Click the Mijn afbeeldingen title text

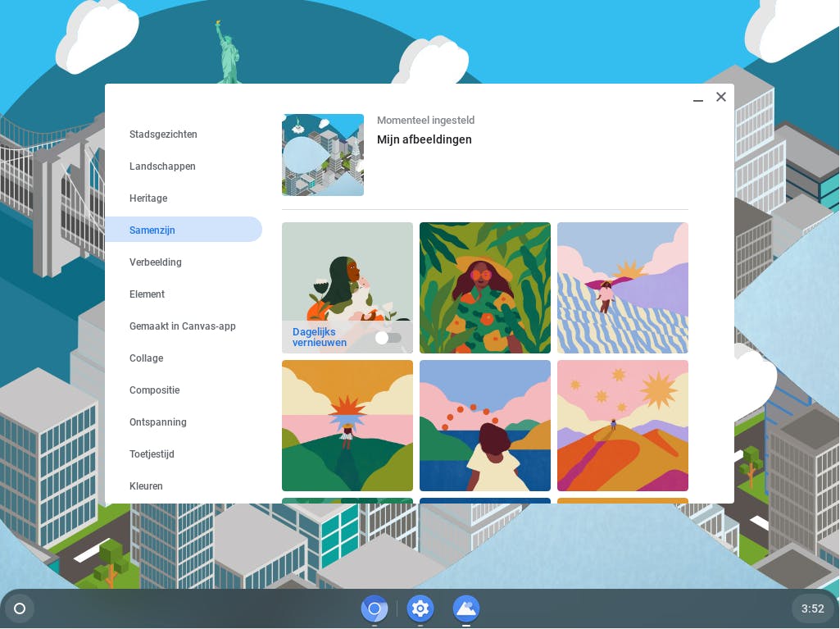(425, 139)
